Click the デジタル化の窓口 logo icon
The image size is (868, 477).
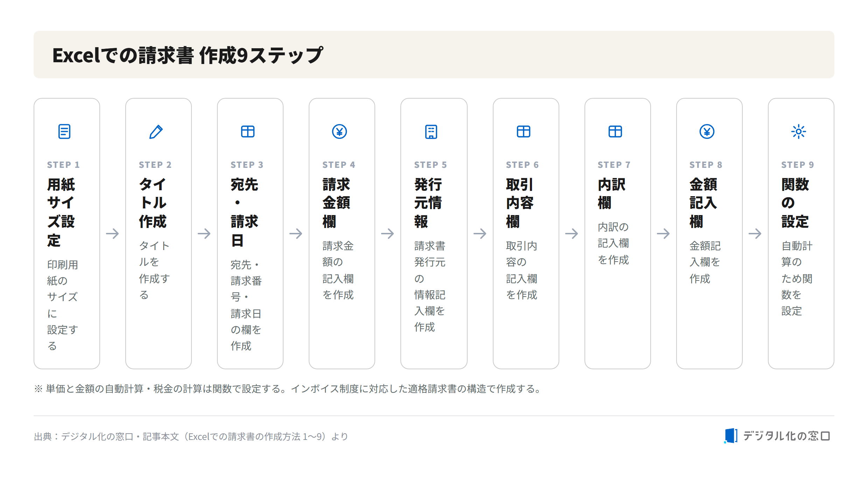[730, 436]
